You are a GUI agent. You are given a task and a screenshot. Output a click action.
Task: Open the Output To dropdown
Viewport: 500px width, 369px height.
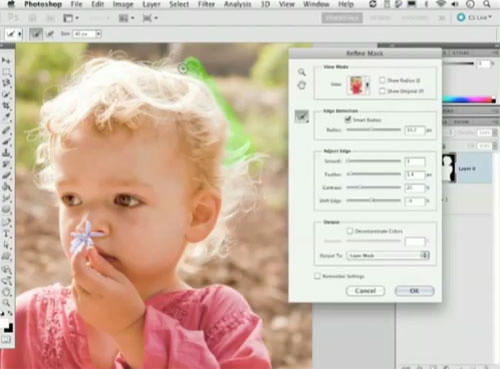(388, 255)
